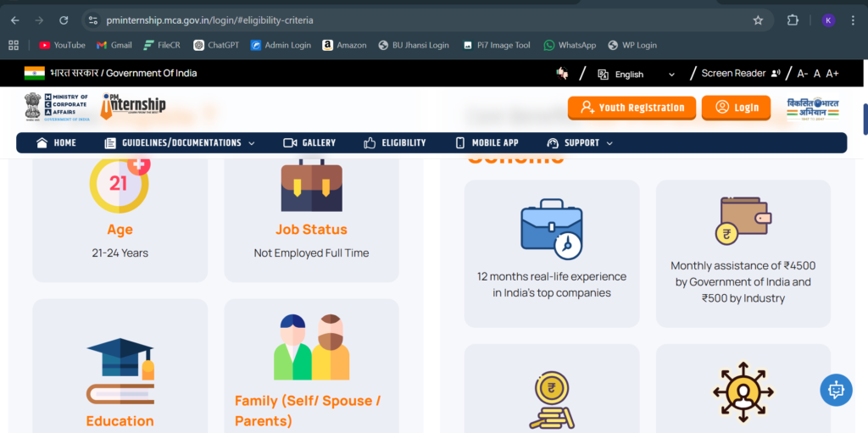
Task: Go to the Gallery menu item
Action: pyautogui.click(x=309, y=143)
